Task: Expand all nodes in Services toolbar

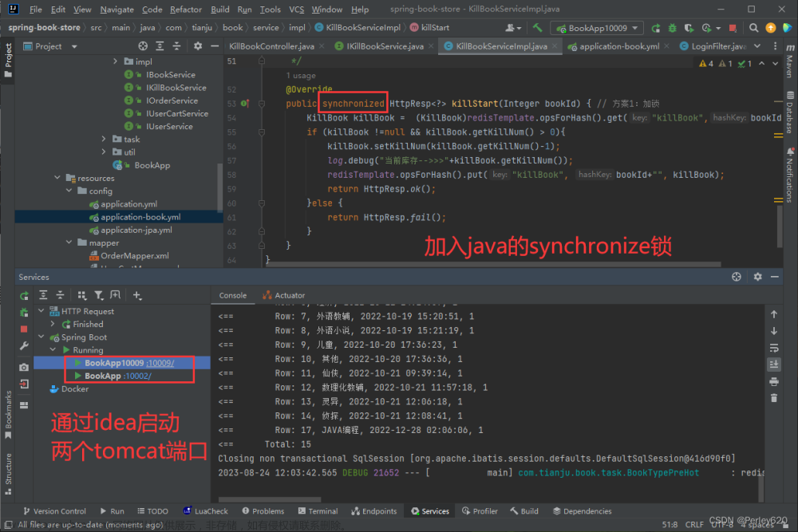Action: tap(43, 295)
